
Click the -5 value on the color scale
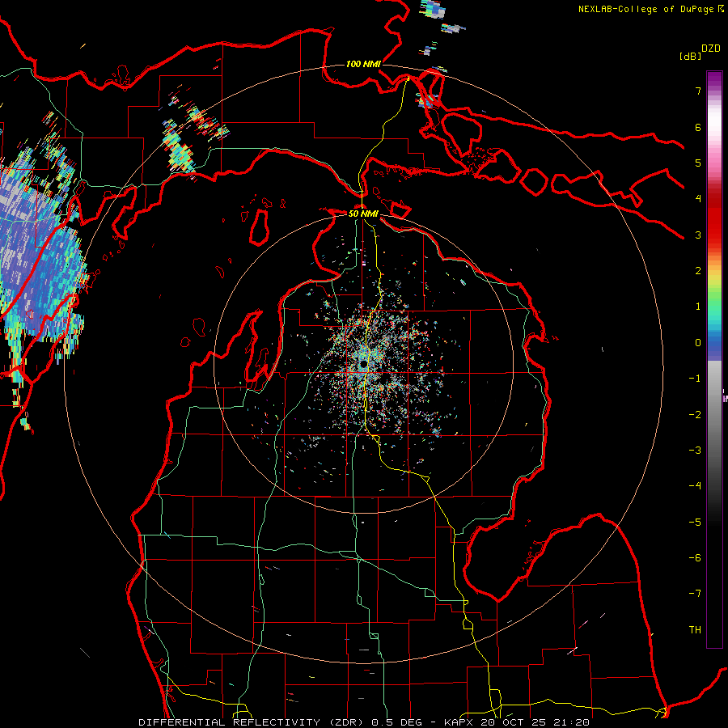point(695,523)
